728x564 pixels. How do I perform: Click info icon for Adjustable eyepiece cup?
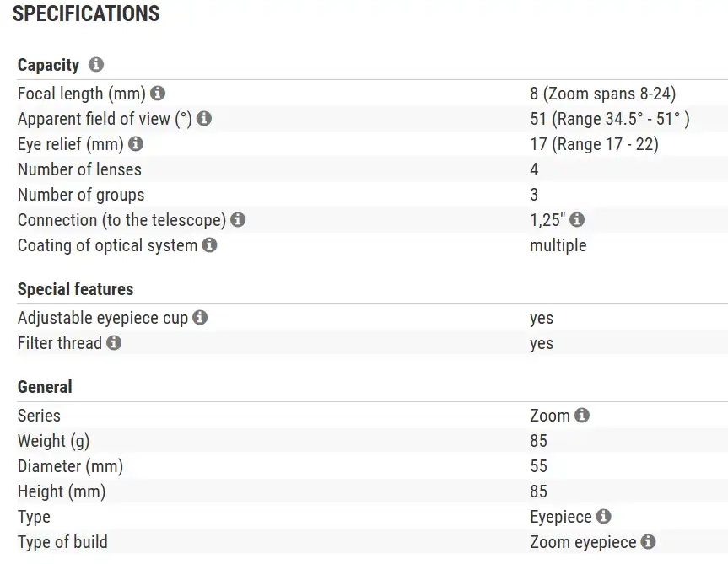point(200,318)
